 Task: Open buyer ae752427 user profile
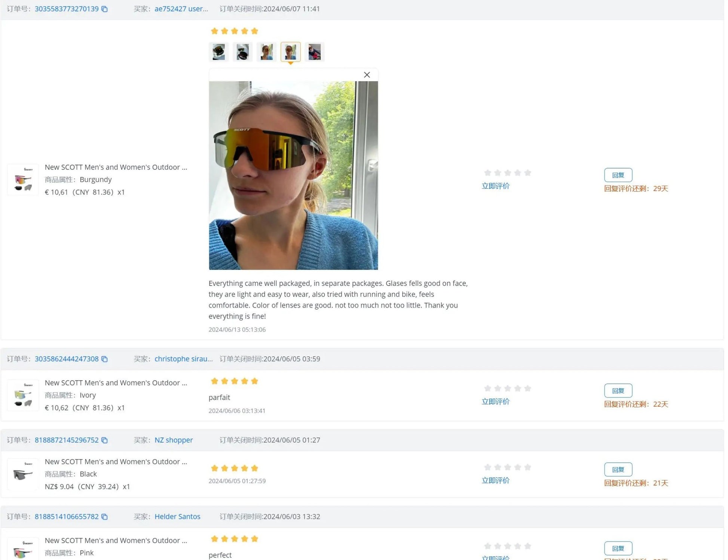pyautogui.click(x=181, y=9)
